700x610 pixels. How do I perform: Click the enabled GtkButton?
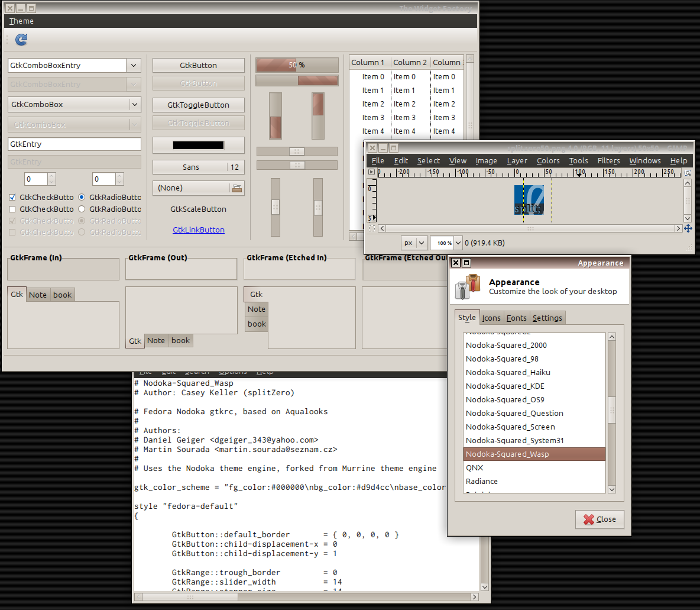pos(198,65)
